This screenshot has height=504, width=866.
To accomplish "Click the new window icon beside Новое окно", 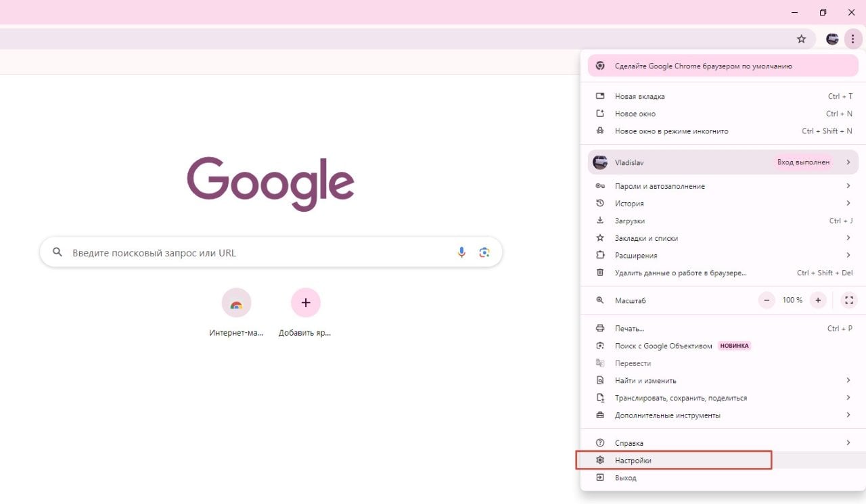I will (x=599, y=114).
